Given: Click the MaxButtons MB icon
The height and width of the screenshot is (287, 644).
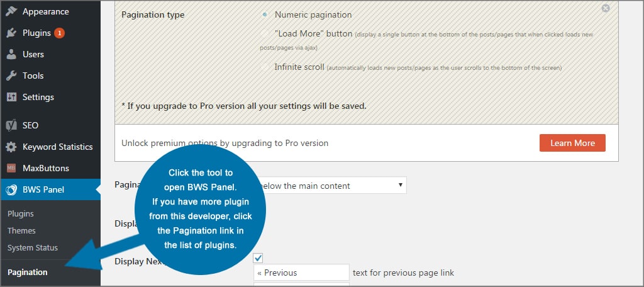Looking at the screenshot, I should coord(11,168).
